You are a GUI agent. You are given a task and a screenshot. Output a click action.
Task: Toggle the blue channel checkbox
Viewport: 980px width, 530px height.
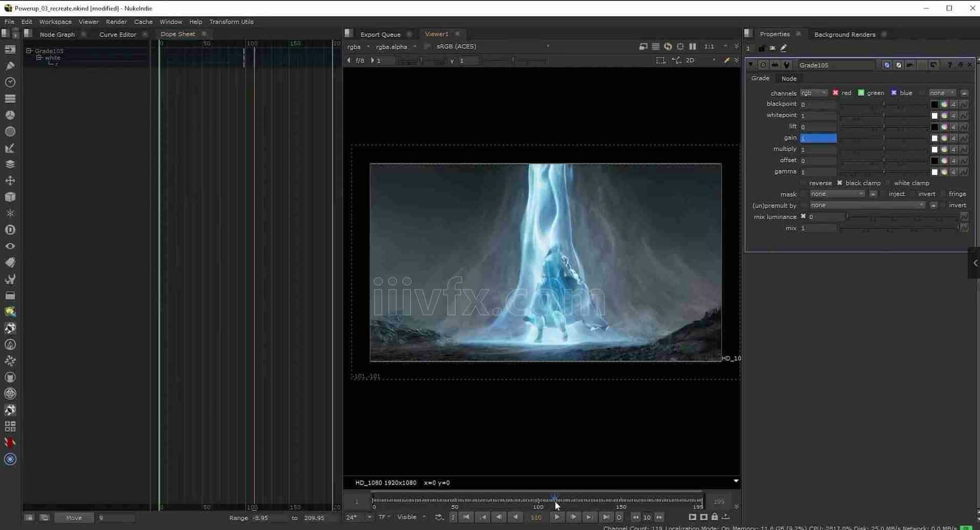coord(894,93)
